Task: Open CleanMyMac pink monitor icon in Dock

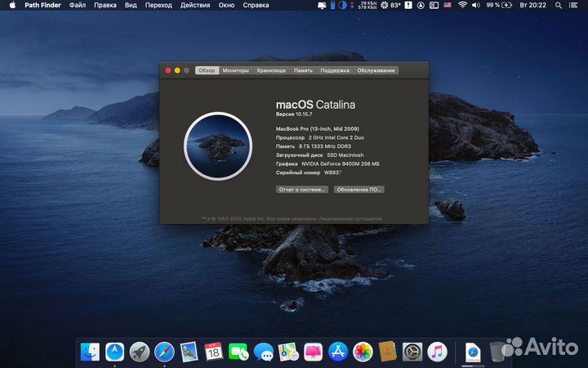Action: pos(313,352)
